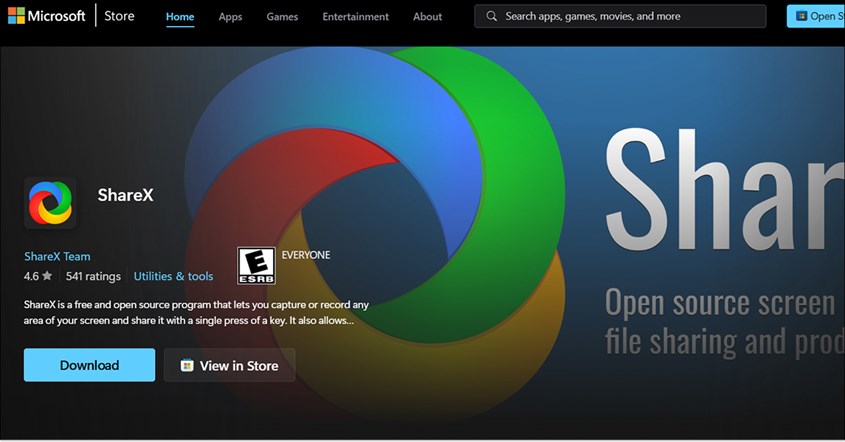Click the star icon next to 4.6
The width and height of the screenshot is (845, 442).
47,276
